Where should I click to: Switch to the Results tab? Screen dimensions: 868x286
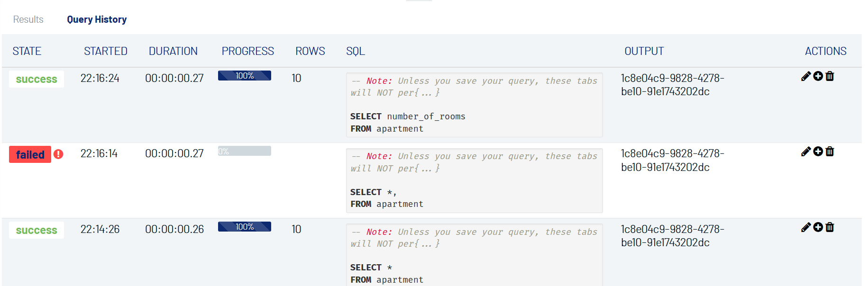tap(28, 19)
